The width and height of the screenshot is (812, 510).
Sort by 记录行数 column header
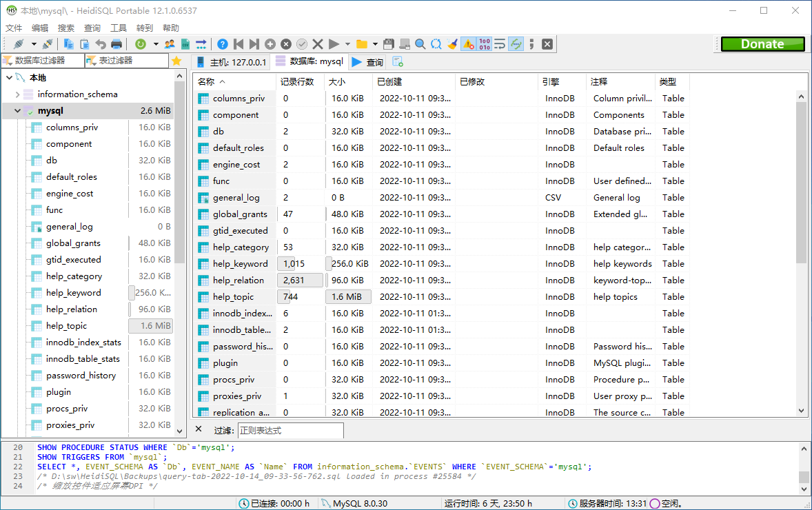(x=301, y=82)
